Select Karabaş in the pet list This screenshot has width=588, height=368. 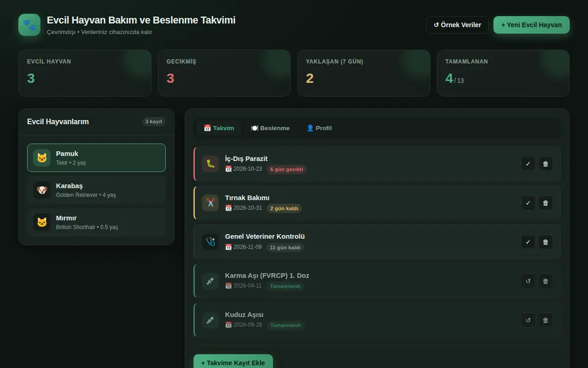click(x=97, y=190)
